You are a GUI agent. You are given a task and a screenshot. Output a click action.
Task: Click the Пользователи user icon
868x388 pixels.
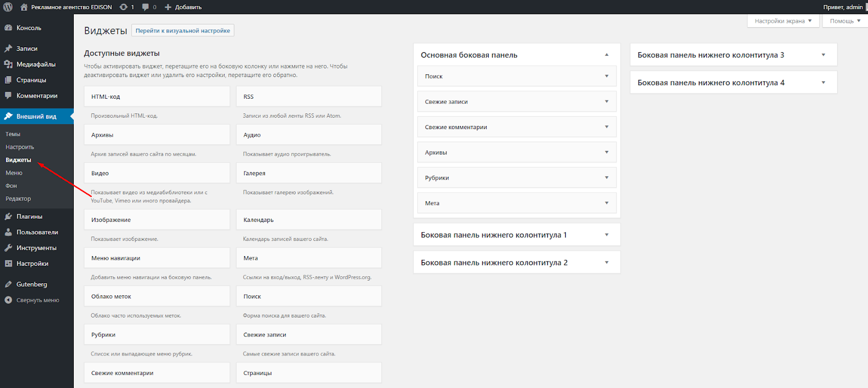(x=8, y=232)
